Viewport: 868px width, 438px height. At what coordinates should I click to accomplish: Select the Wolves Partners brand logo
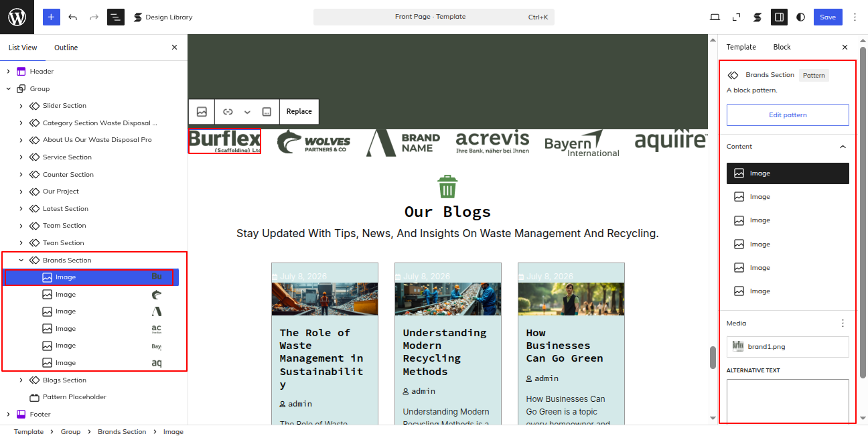tap(314, 141)
